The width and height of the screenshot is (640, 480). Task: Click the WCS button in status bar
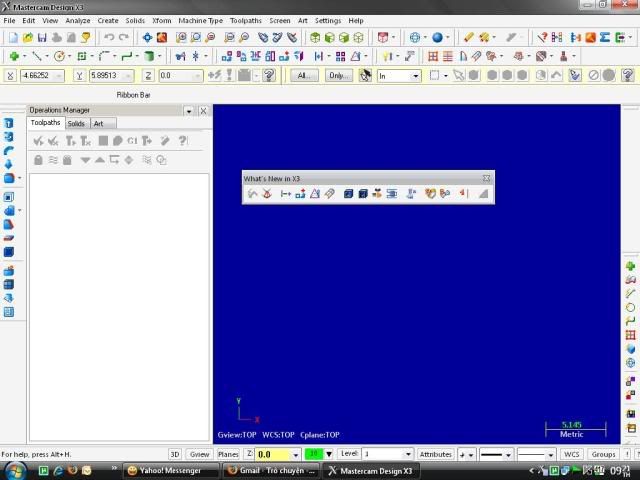(571, 454)
